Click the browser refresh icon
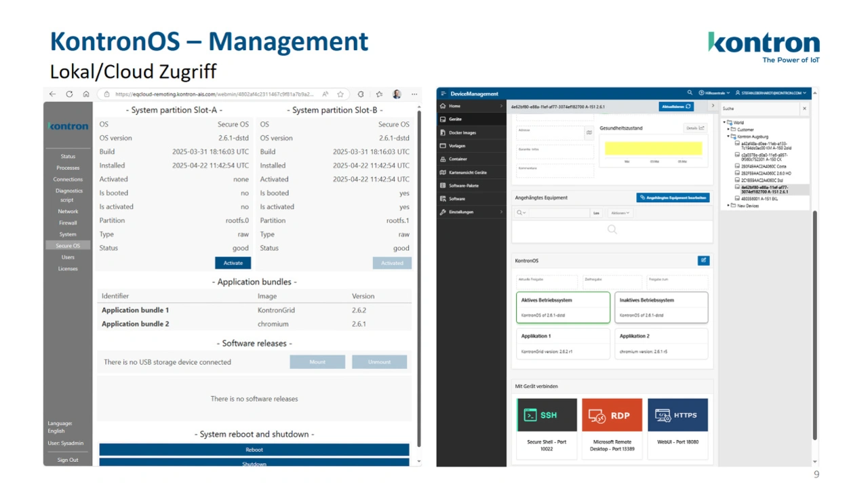 click(69, 94)
